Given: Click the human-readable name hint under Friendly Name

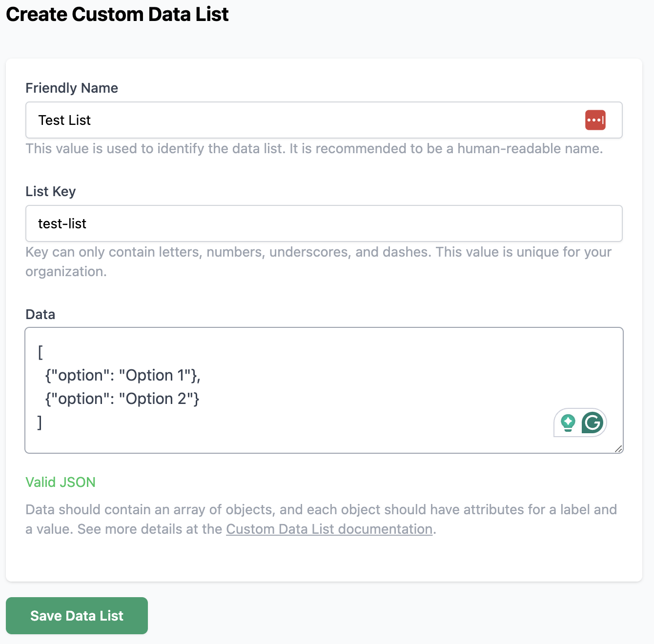Looking at the screenshot, I should tap(314, 148).
